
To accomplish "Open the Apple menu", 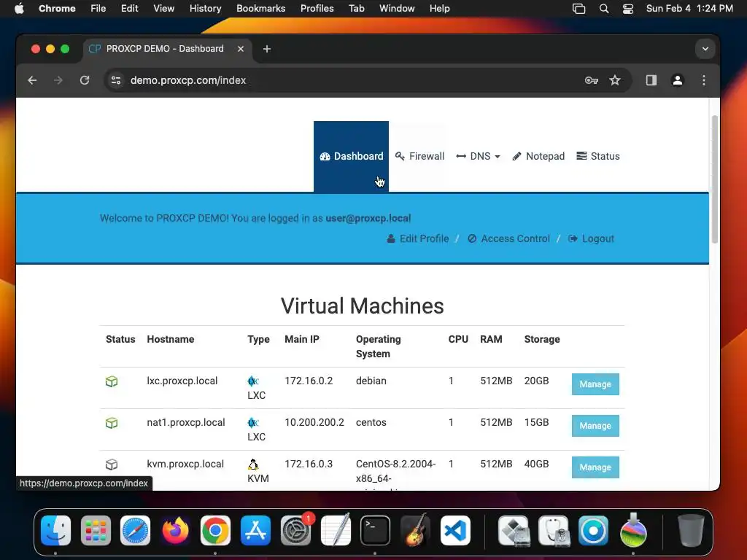I will pos(19,9).
